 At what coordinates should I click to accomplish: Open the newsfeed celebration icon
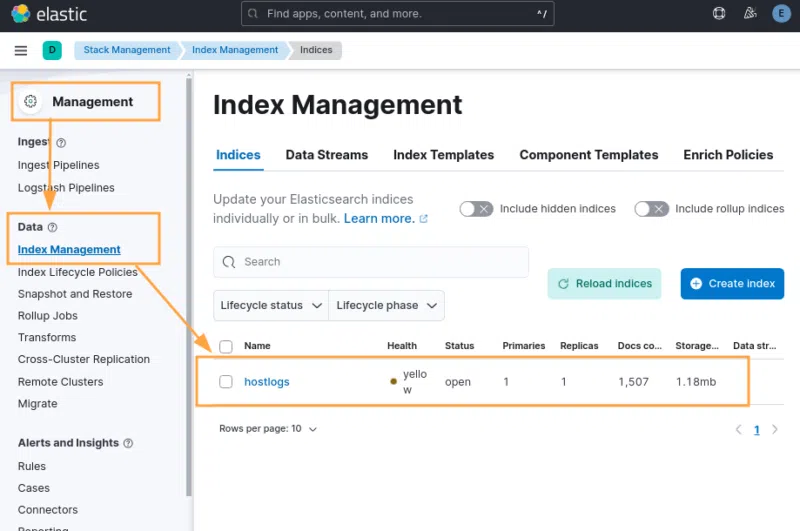click(x=750, y=14)
